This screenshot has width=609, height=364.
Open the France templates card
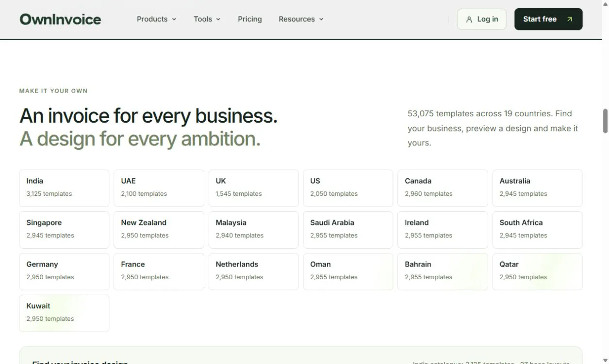(159, 271)
